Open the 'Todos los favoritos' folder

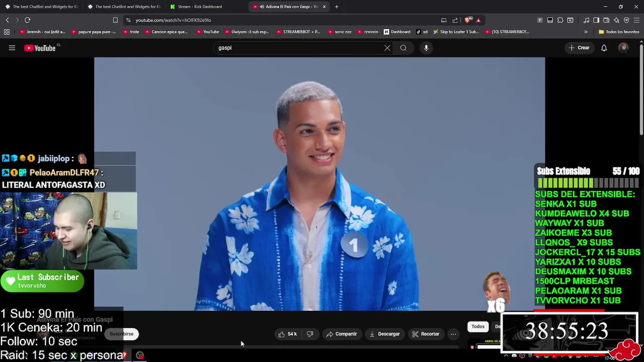tap(619, 32)
